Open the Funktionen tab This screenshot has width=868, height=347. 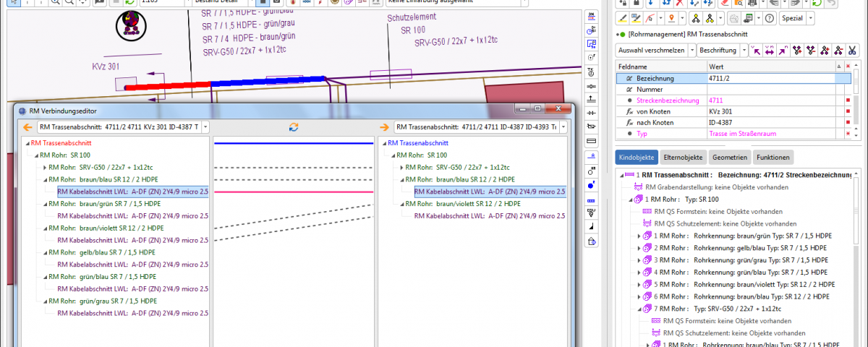click(773, 157)
